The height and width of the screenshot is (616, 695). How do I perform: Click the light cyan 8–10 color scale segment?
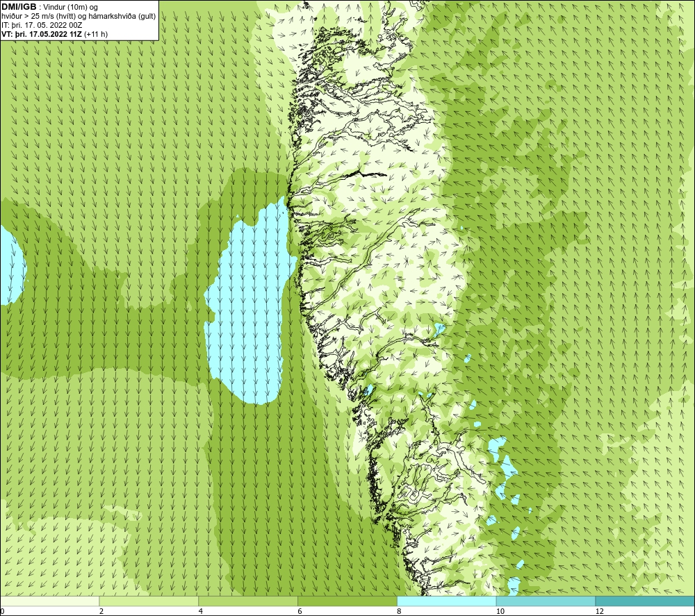[447, 601]
